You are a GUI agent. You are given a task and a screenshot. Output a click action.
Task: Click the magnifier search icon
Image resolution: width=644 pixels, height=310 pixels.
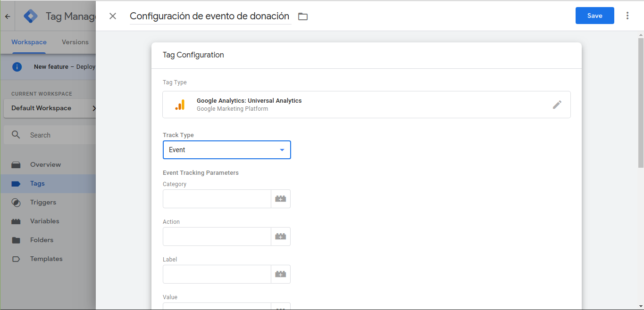(16, 135)
